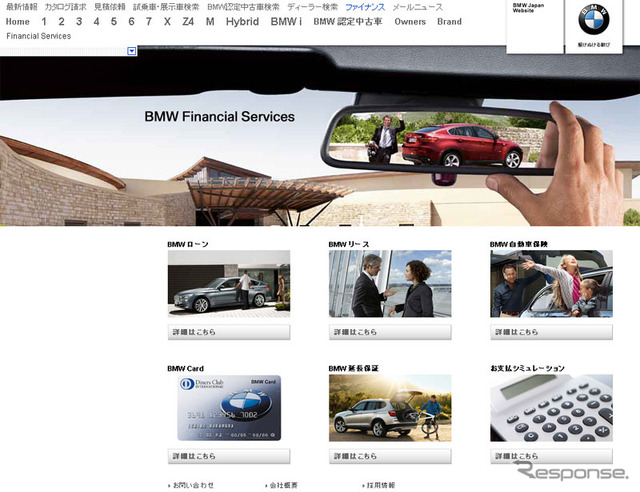The width and height of the screenshot is (640, 492).
Task: Click 詳細はこちら under お支払シミュレーション
Action: (x=551, y=456)
